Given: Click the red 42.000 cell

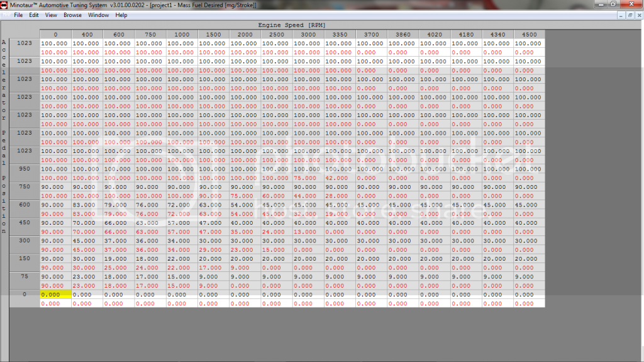Looking at the screenshot, I should tap(340, 178).
